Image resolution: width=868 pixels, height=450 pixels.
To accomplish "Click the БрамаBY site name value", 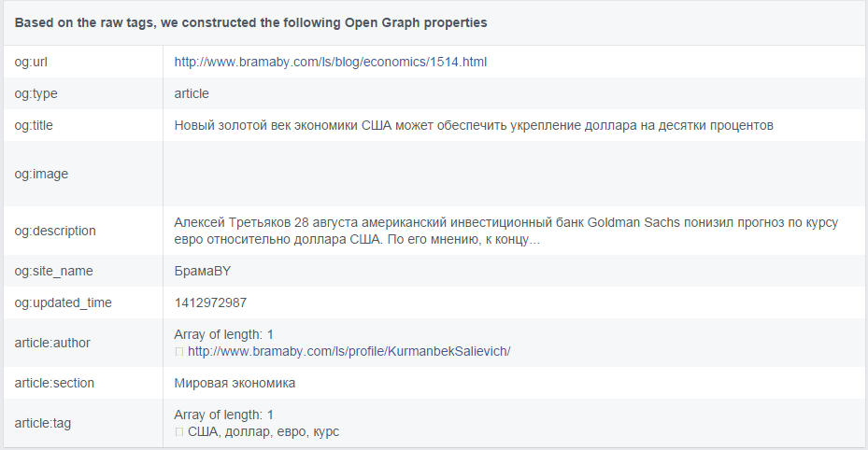I will click(203, 271).
